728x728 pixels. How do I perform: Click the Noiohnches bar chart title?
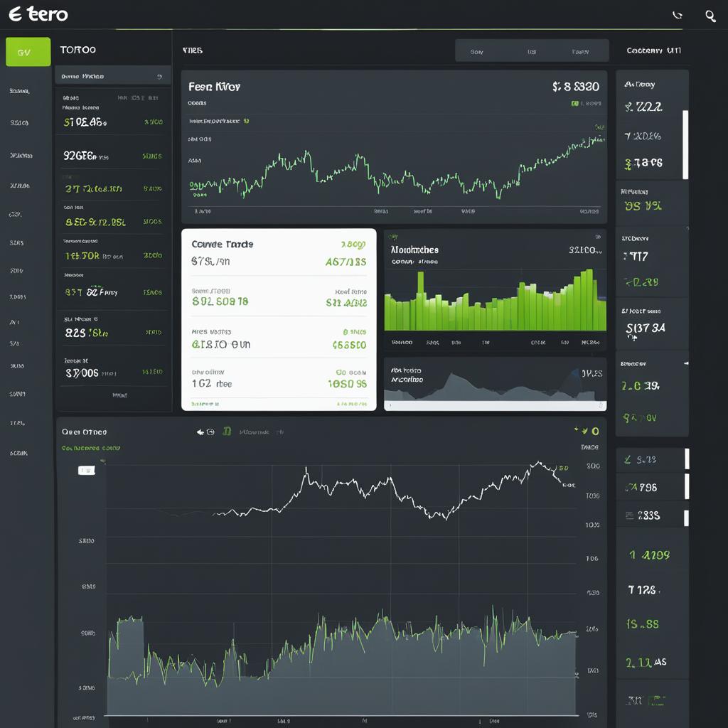tap(414, 250)
